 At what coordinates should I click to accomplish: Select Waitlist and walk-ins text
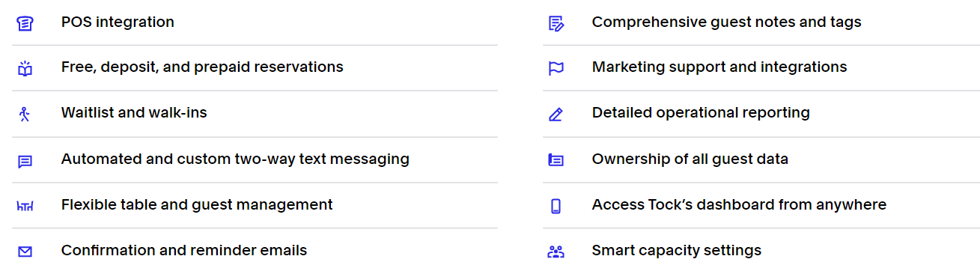[x=134, y=112]
